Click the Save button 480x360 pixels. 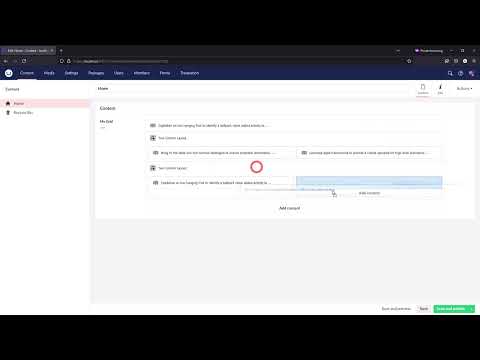(x=424, y=309)
